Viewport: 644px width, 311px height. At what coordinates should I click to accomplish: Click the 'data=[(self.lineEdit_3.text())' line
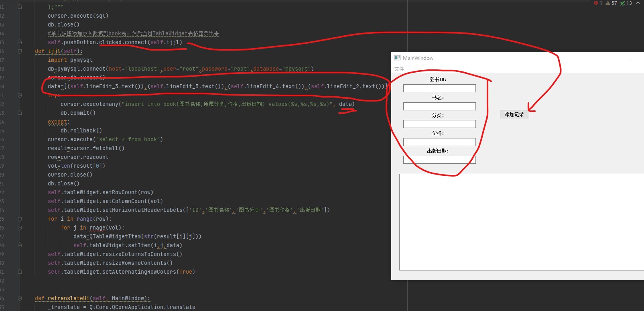pyautogui.click(x=217, y=86)
